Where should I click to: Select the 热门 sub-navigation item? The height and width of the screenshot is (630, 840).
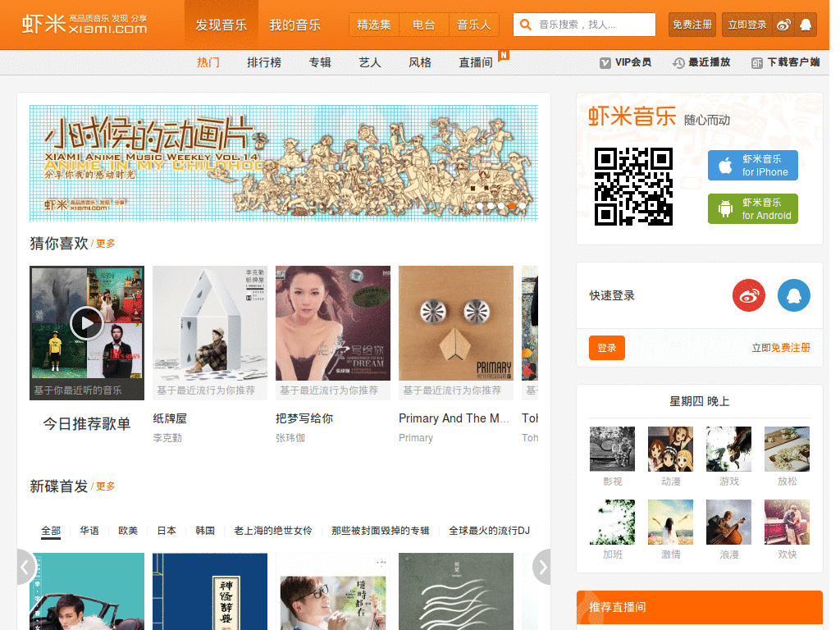click(x=208, y=62)
